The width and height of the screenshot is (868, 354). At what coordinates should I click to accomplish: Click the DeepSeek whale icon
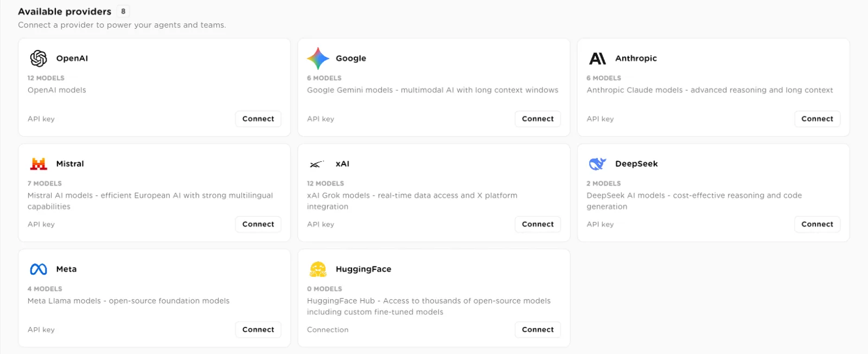(597, 163)
